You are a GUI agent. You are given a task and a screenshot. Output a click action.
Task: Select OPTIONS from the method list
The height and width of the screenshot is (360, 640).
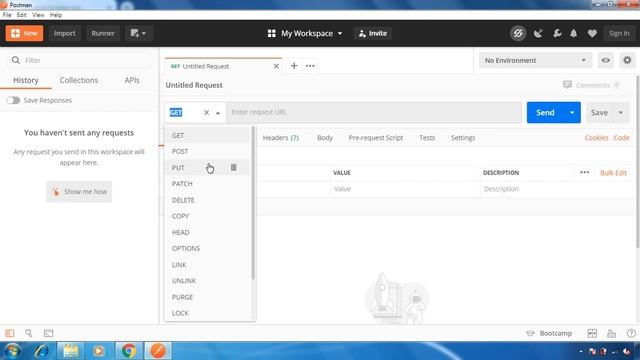click(x=207, y=248)
